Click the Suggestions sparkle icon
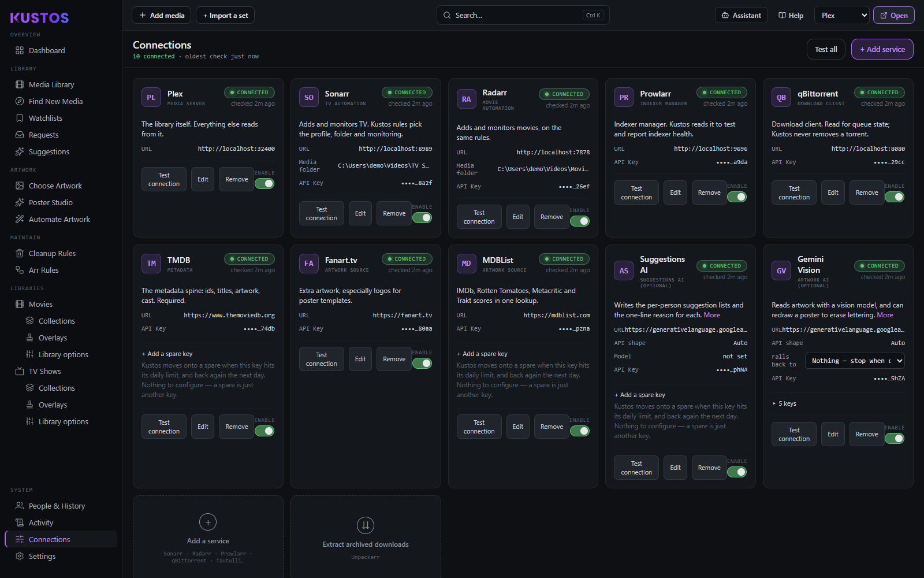Image resolution: width=924 pixels, height=578 pixels. pyautogui.click(x=20, y=151)
